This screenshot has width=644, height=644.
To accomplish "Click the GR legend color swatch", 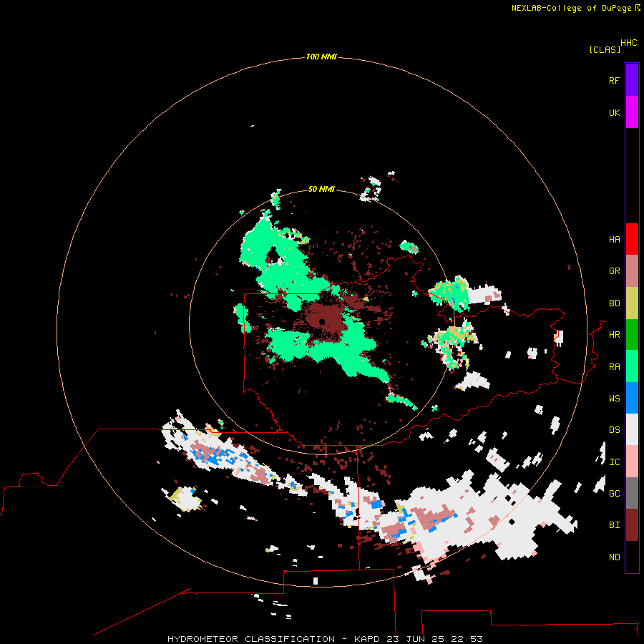I will click(632, 271).
